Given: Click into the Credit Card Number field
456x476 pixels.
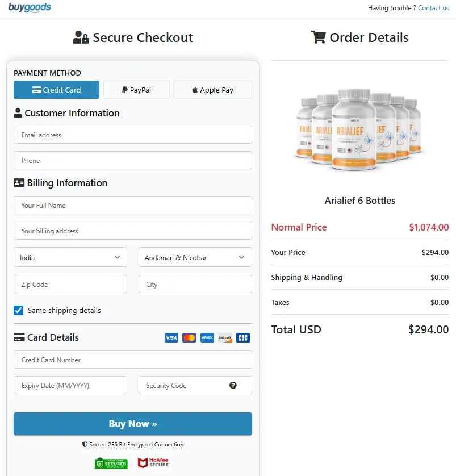Looking at the screenshot, I should point(133,360).
